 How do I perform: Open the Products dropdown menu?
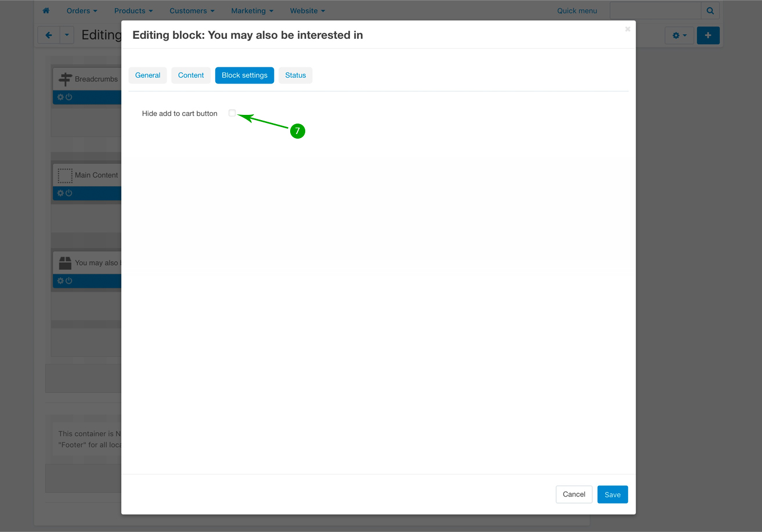click(x=133, y=10)
